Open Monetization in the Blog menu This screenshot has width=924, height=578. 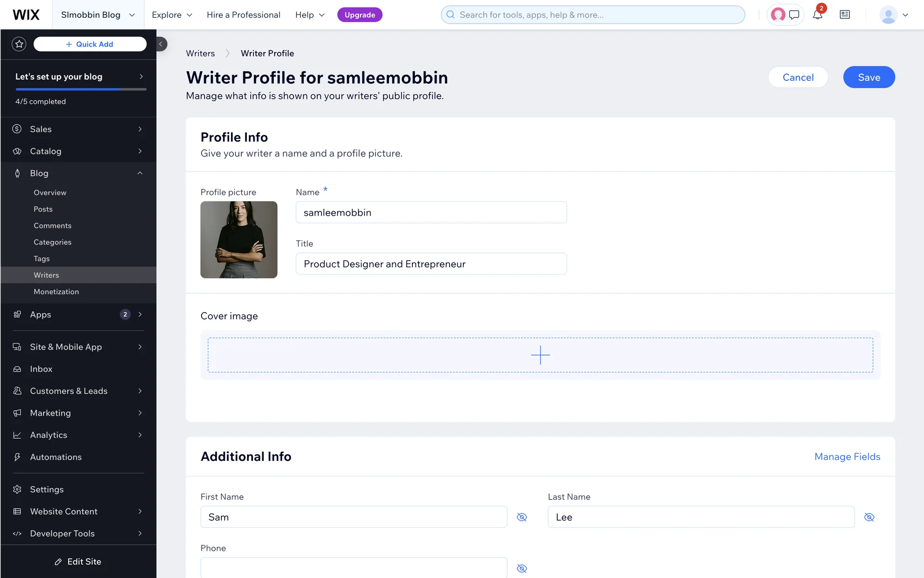56,292
